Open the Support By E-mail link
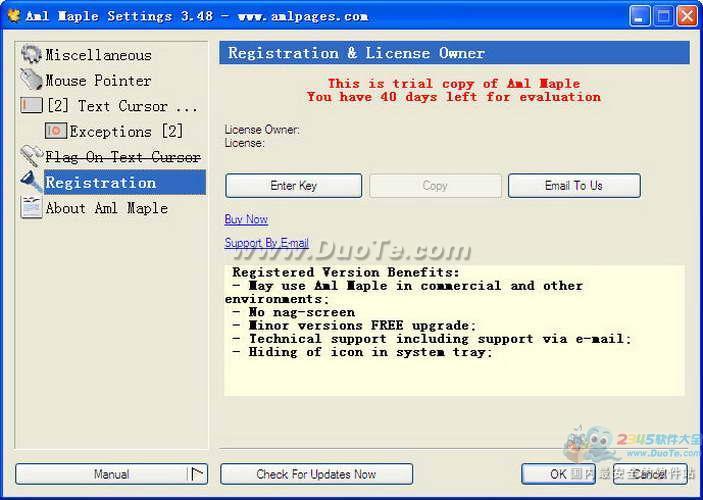Viewport: 703px width, 500px height. (266, 243)
